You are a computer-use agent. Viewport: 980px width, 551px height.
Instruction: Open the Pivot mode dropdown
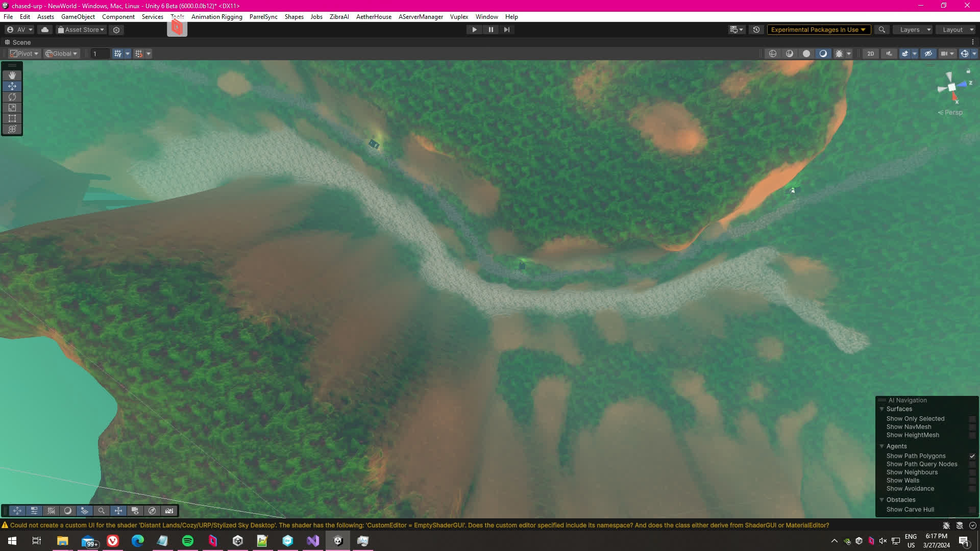pyautogui.click(x=24, y=54)
